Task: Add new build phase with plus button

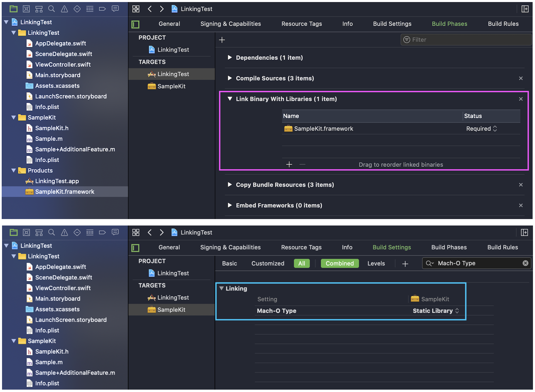Action: click(x=222, y=40)
